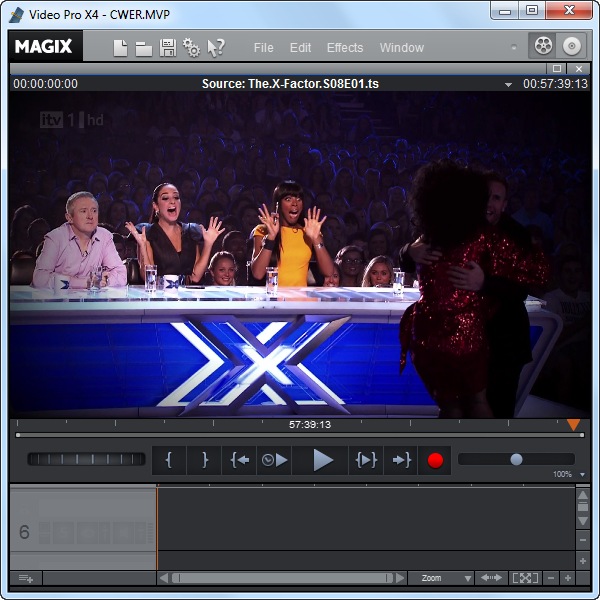This screenshot has height=600, width=600.
Task: Switch to Edit mode film reel icon
Action: coord(543,46)
